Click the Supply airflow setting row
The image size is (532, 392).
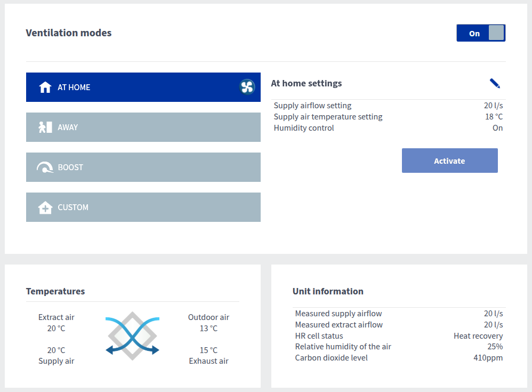(388, 106)
